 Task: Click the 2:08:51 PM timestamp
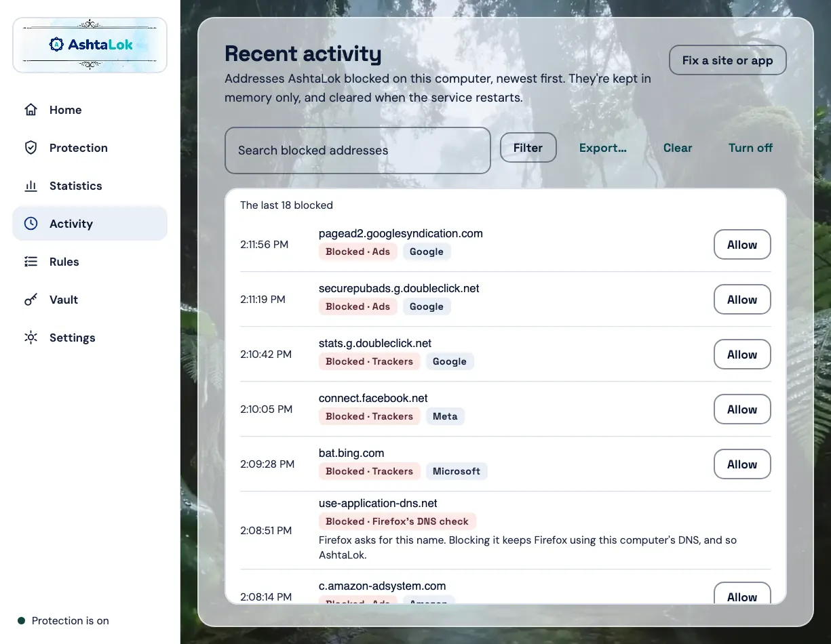tap(266, 530)
